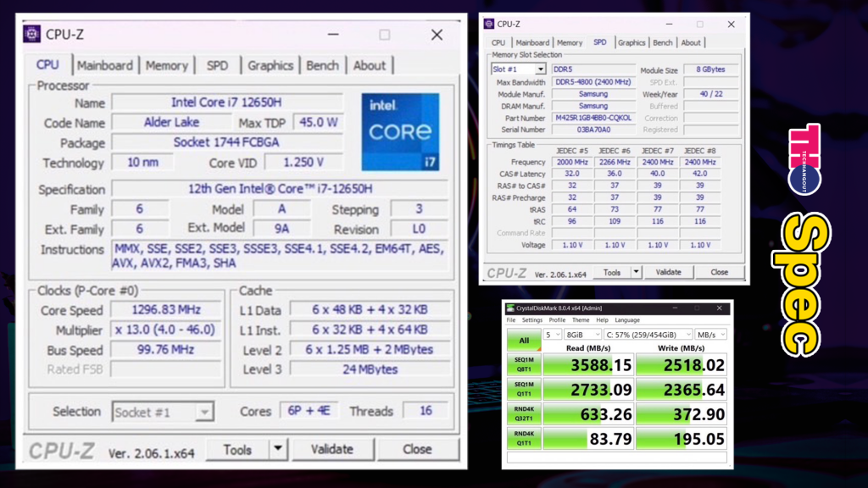This screenshot has height=488, width=868.
Task: Open Graphics tab in small SPD window
Action: (632, 42)
